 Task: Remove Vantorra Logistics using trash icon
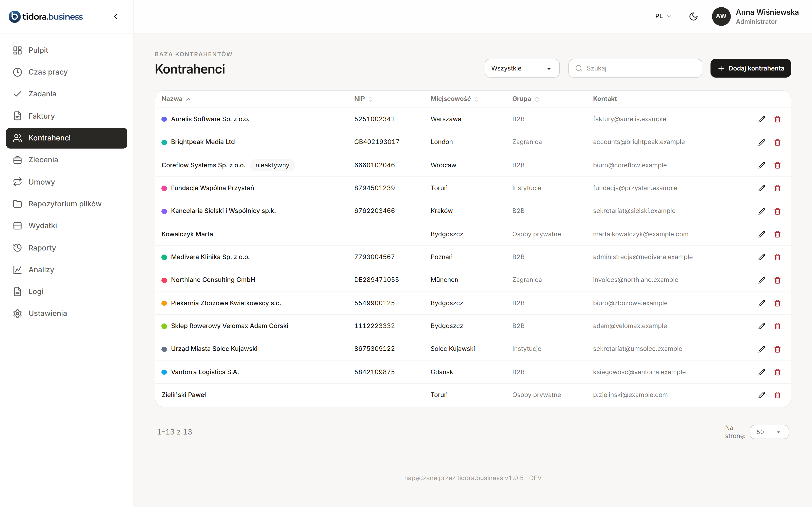tap(777, 372)
